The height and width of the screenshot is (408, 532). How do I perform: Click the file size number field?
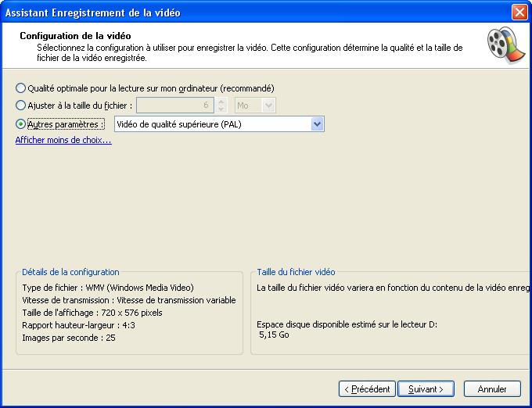click(175, 105)
